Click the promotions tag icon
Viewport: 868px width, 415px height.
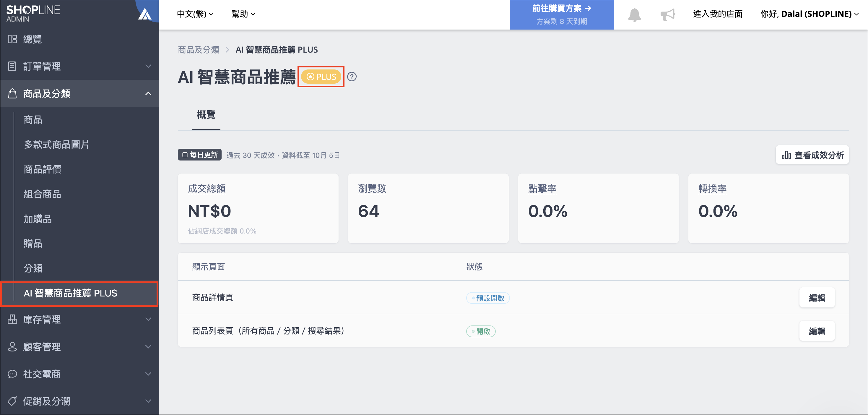[x=12, y=401]
